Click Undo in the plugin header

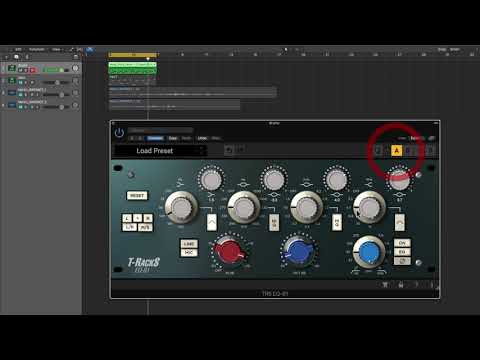tap(202, 138)
